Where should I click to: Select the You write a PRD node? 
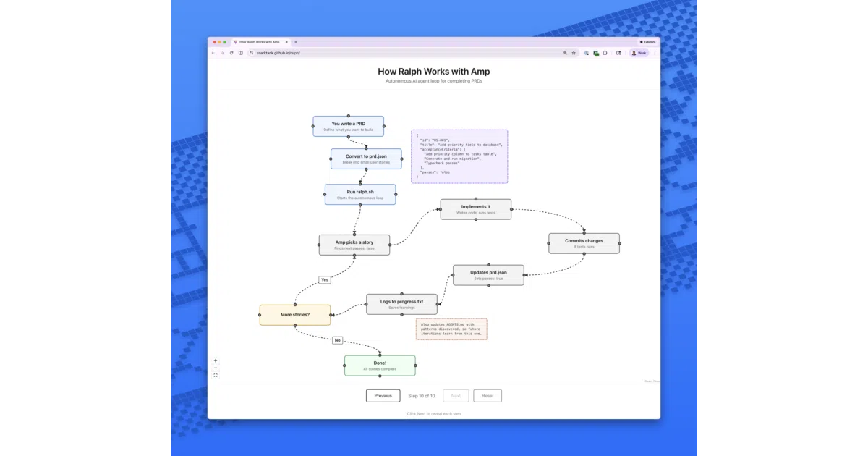coord(349,126)
